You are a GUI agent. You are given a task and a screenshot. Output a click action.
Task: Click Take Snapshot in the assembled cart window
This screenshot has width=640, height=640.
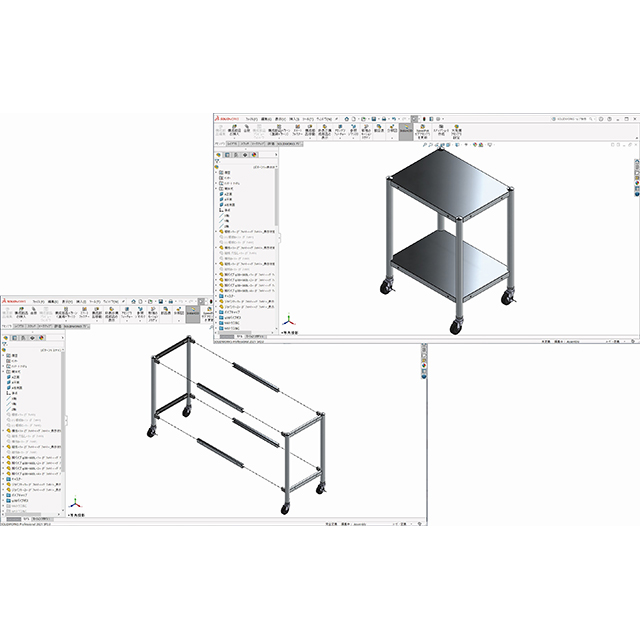pos(441,130)
